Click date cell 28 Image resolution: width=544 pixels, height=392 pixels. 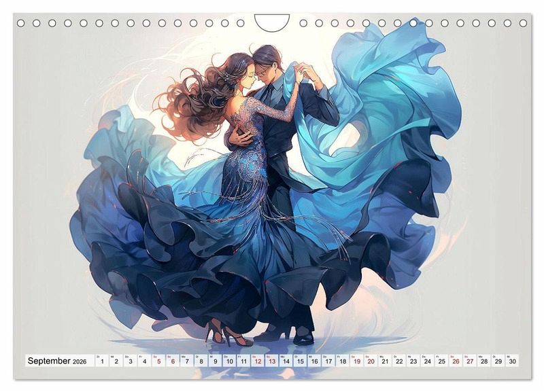484,361
